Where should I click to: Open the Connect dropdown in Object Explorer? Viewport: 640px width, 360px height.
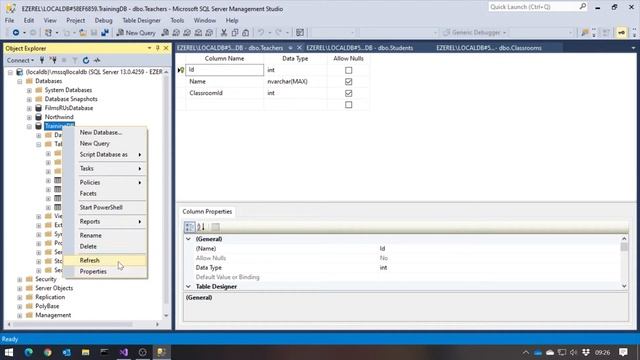pos(20,60)
